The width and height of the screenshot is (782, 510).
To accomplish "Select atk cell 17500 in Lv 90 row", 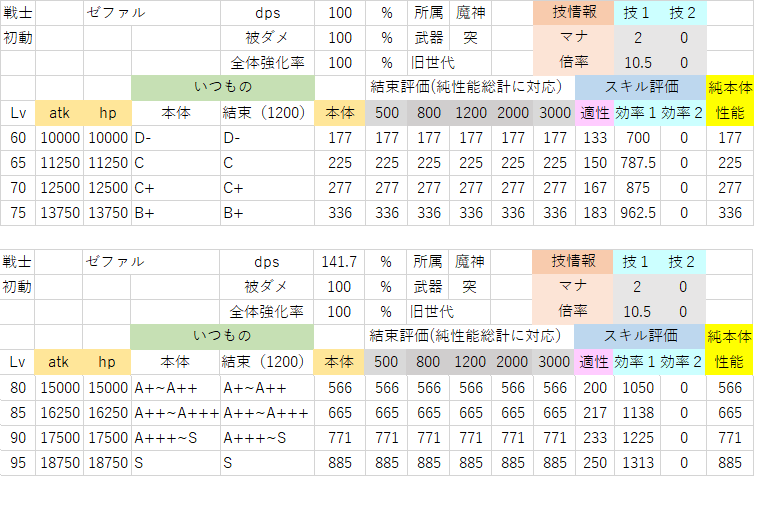I will pos(60,438).
